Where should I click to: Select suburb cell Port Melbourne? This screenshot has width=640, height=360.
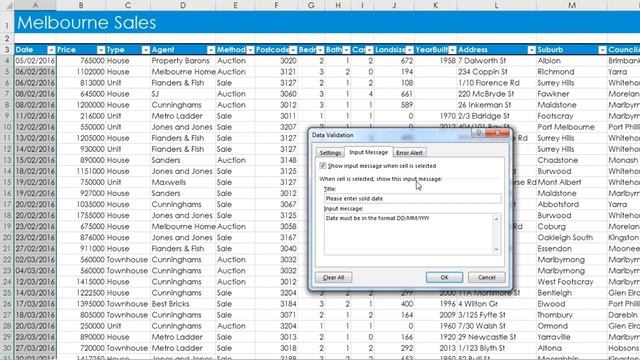[x=572, y=127]
